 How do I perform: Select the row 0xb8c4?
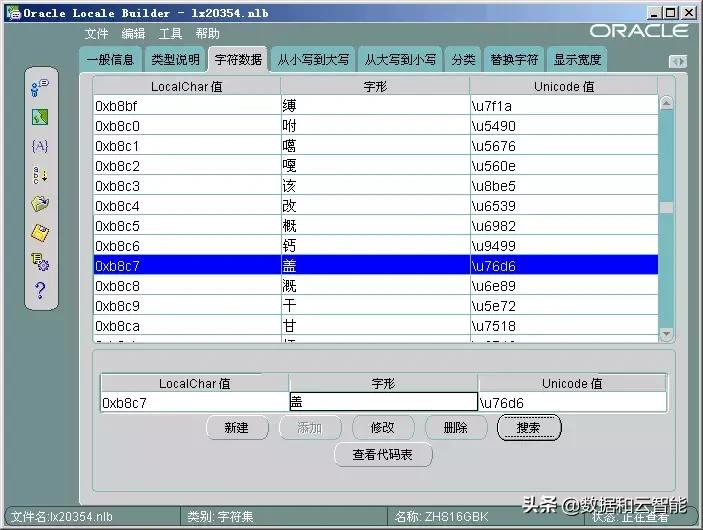(376, 205)
